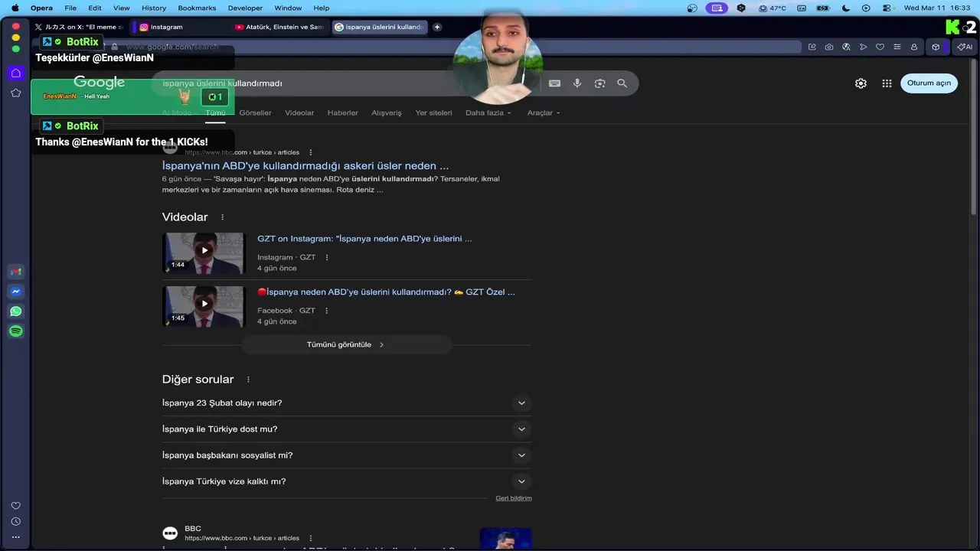Click the Opera snapshot camera icon
The image size is (980, 551).
[x=829, y=47]
